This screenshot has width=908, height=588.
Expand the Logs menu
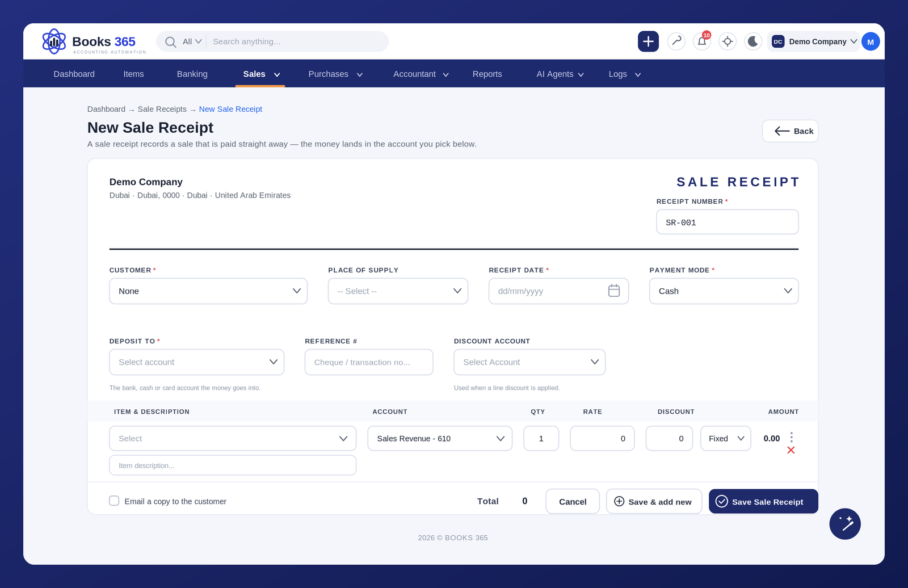[624, 74]
